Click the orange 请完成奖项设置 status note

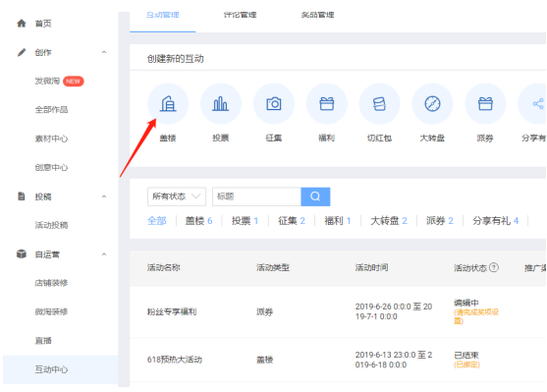[x=476, y=316]
